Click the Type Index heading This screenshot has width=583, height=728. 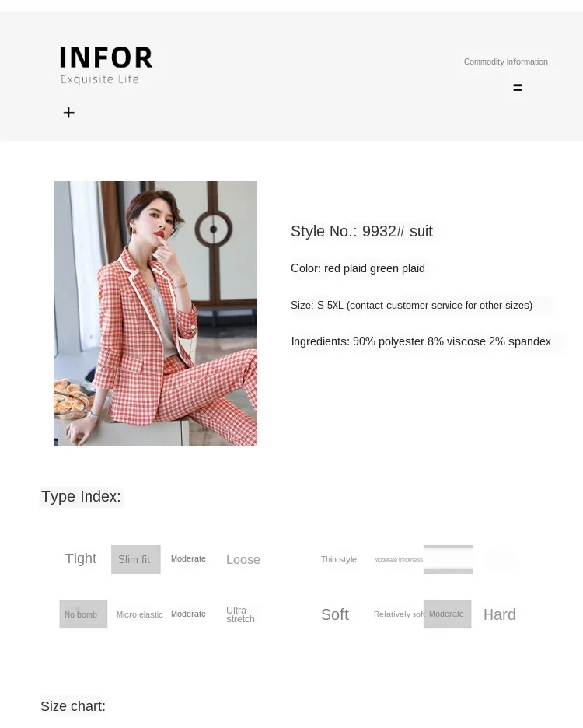click(x=81, y=496)
